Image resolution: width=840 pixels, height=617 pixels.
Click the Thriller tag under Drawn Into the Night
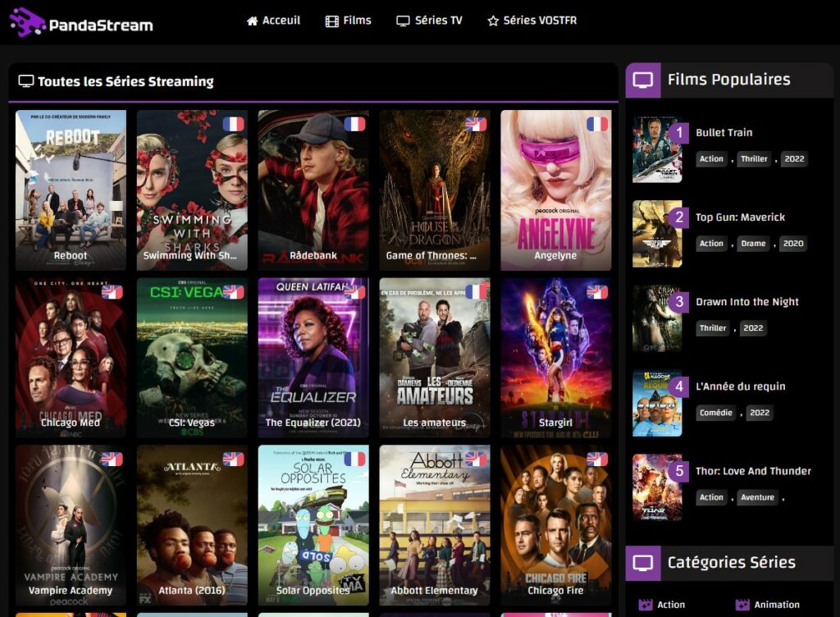point(713,328)
